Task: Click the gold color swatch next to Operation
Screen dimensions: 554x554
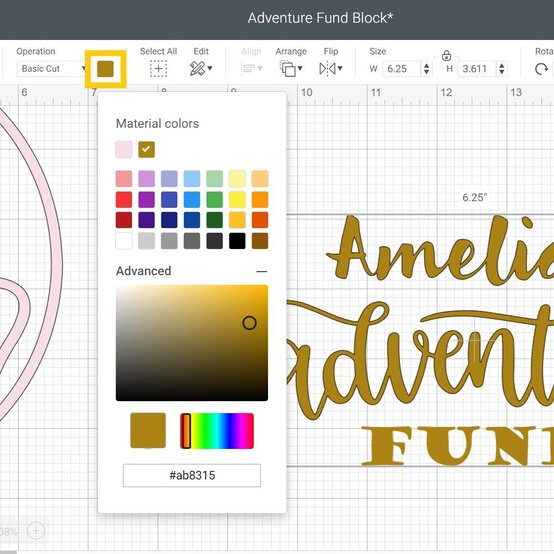Action: [105, 69]
